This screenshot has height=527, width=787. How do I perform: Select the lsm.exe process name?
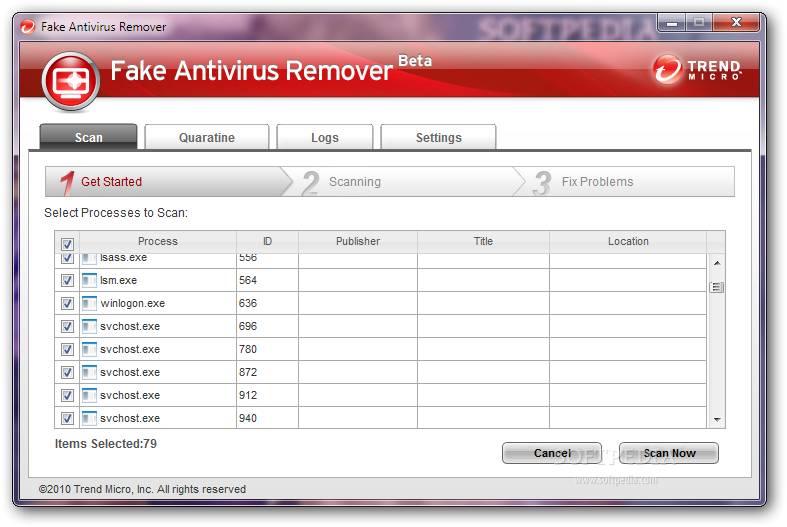[118, 280]
